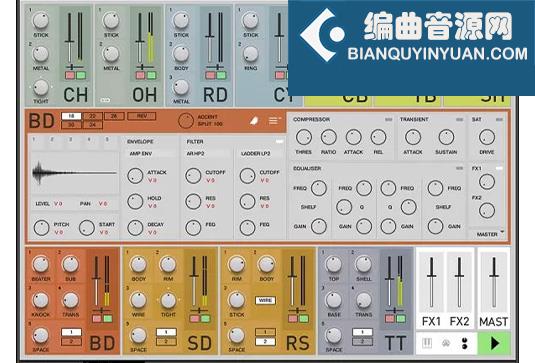The width and height of the screenshot is (535, 363).
Task: Click the WIRE button in the RS mixer
Action: pyautogui.click(x=265, y=300)
